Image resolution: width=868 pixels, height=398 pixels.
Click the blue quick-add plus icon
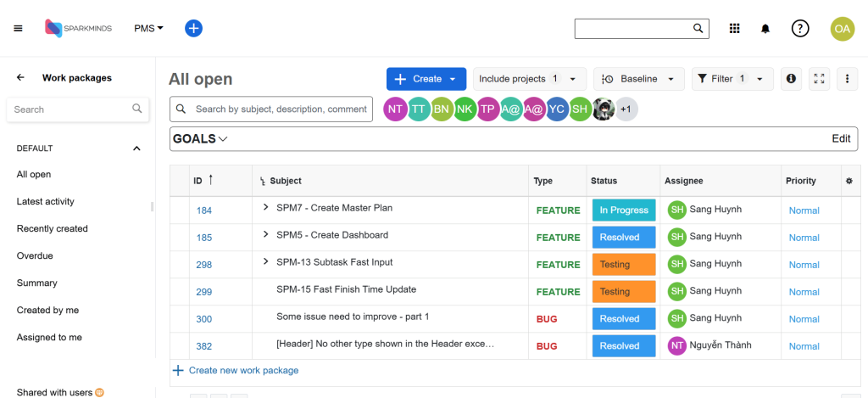[193, 28]
